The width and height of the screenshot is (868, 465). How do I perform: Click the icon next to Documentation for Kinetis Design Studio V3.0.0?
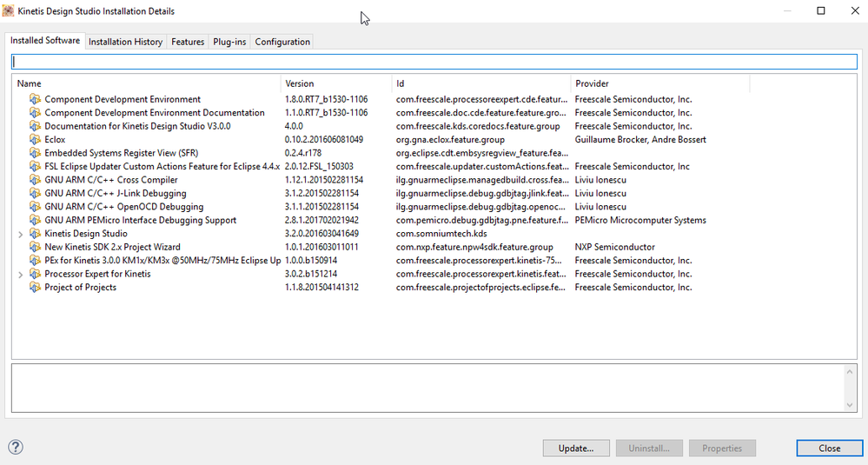(35, 126)
